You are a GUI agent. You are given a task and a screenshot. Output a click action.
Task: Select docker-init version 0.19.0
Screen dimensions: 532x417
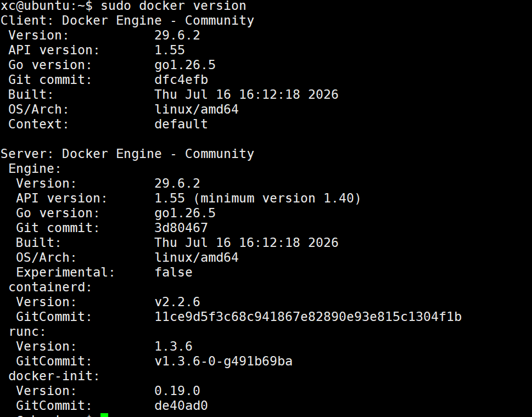point(177,391)
